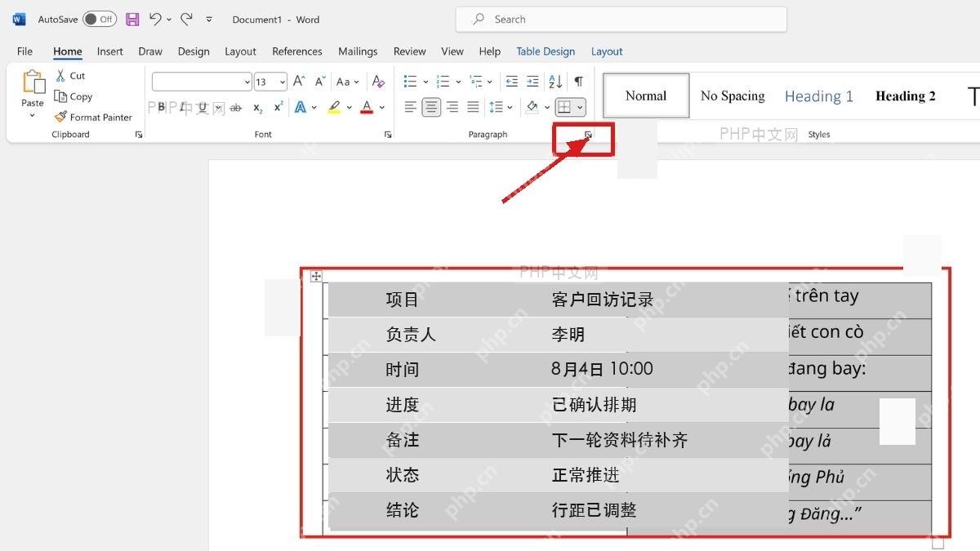980x551 pixels.
Task: Apply the Normal style
Action: point(646,96)
